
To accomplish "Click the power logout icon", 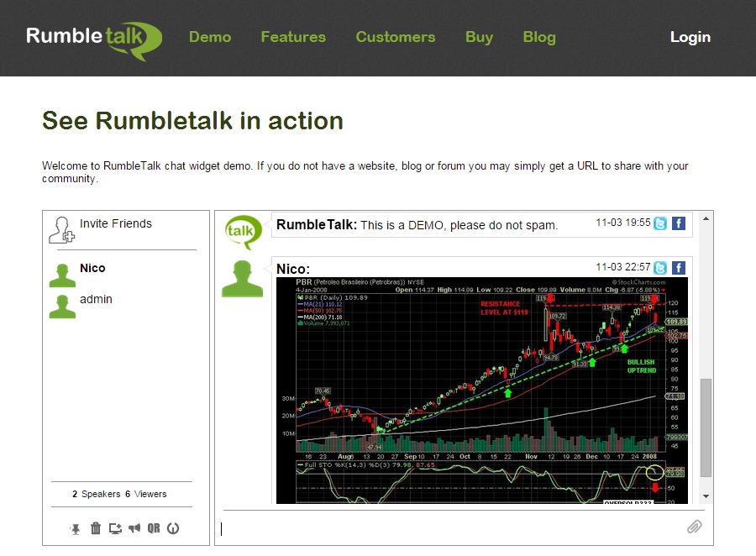I will (173, 528).
